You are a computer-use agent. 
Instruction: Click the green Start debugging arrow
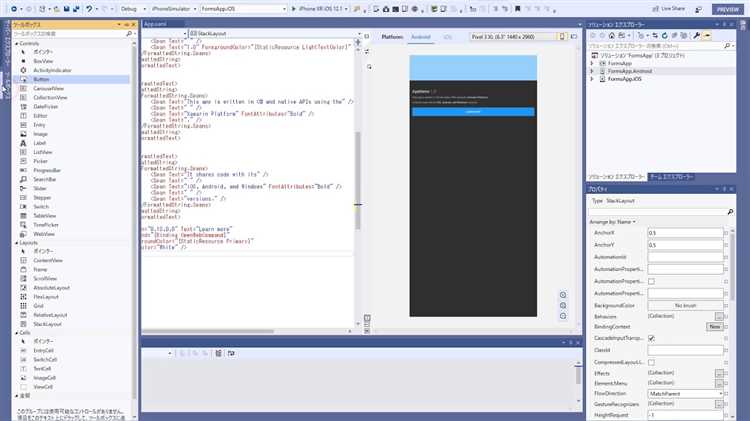tap(294, 9)
